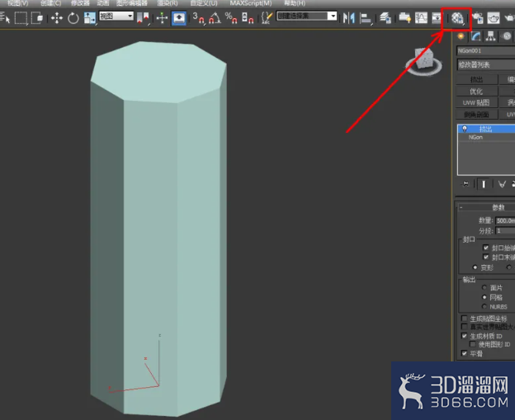Viewport: 515px width, 420px height.
Task: Open the 帮助(H) menu
Action: pyautogui.click(x=295, y=3)
